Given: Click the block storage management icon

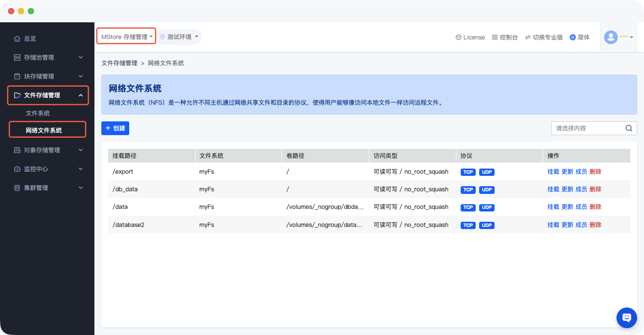Looking at the screenshot, I should coord(17,76).
